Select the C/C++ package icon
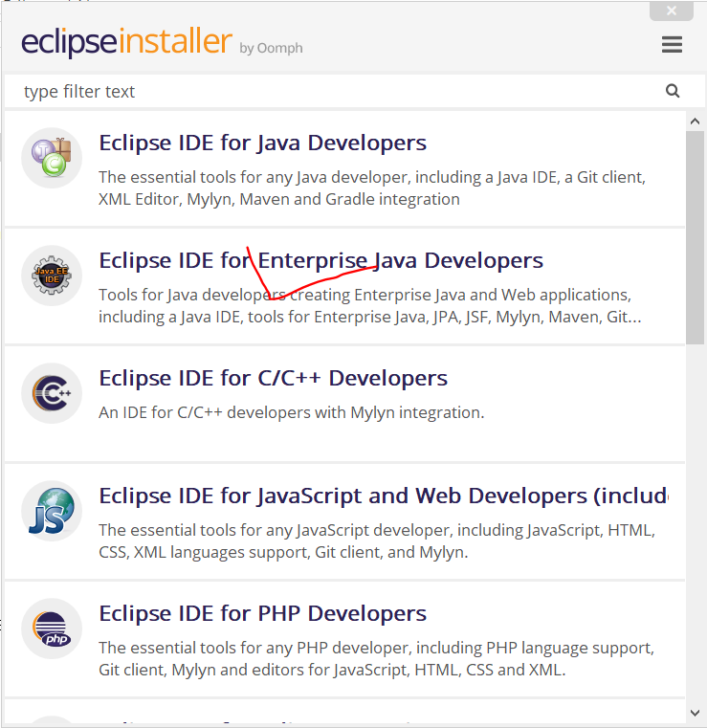707x728 pixels. [x=52, y=393]
